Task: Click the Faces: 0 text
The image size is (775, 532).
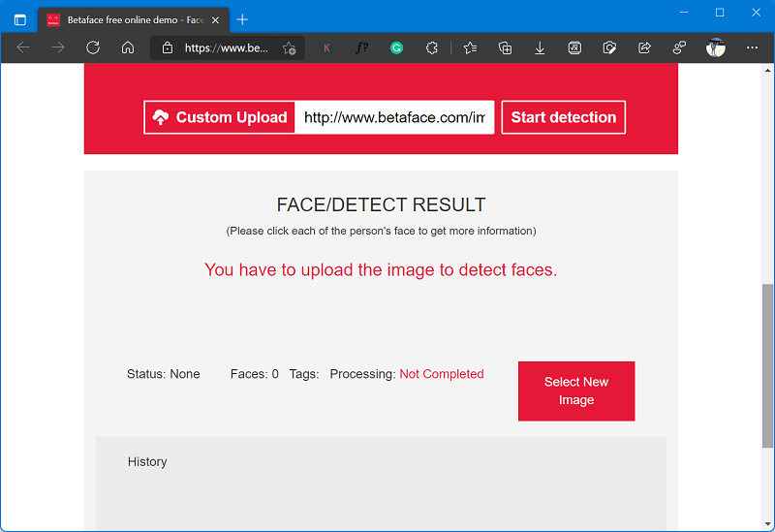Action: coord(254,374)
